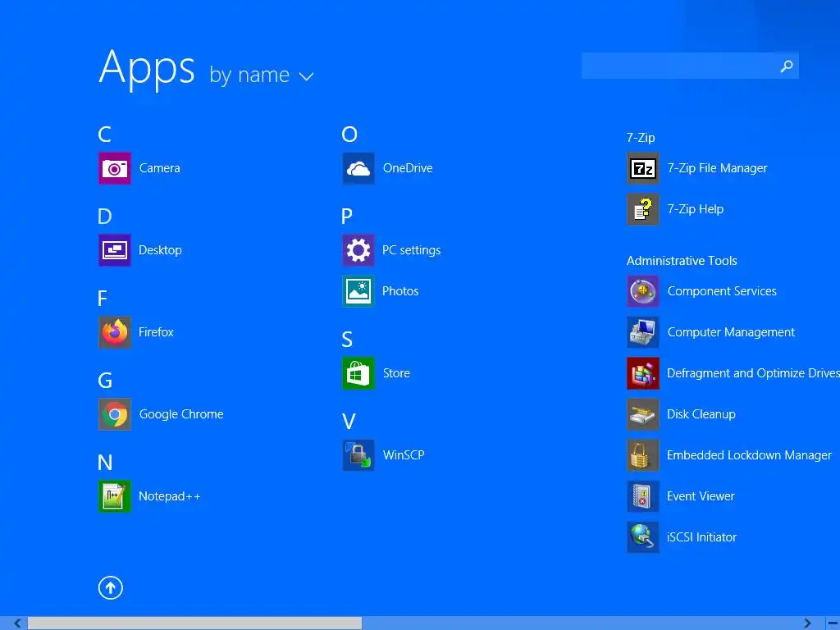Click the 'OneDrive' label text
Viewport: 840px width, 630px height.
click(x=408, y=167)
